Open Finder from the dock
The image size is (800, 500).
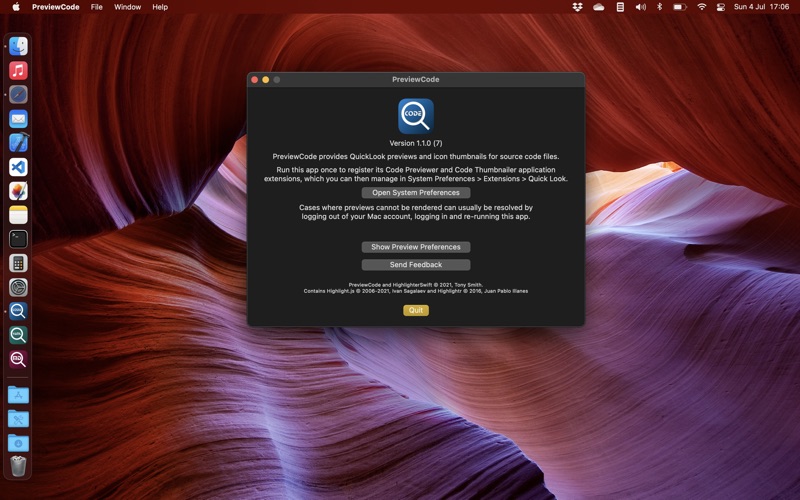point(18,46)
